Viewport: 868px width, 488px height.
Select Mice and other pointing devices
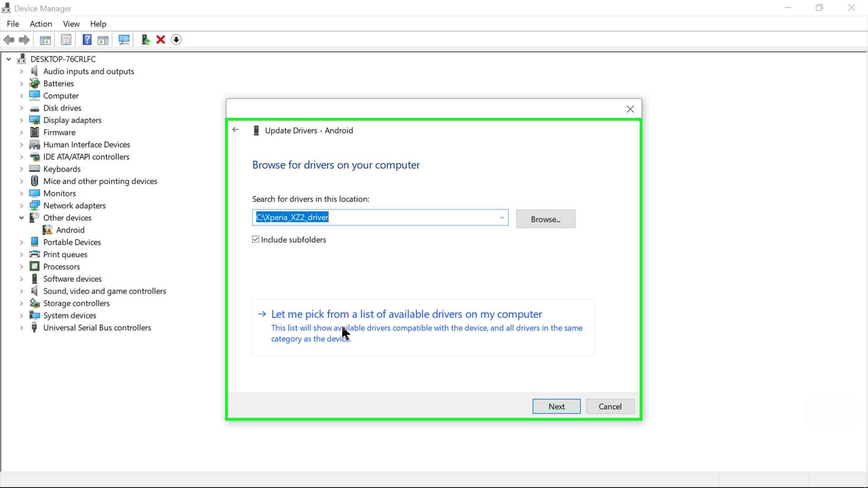coord(100,181)
